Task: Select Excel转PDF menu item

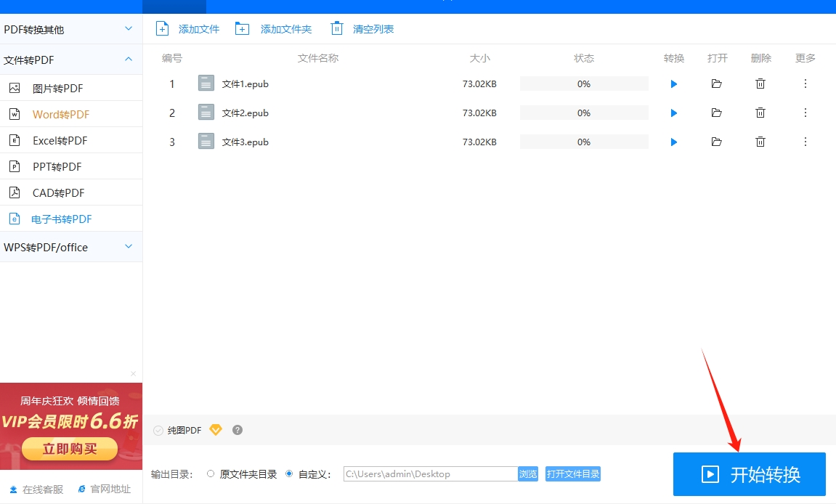Action: point(71,140)
